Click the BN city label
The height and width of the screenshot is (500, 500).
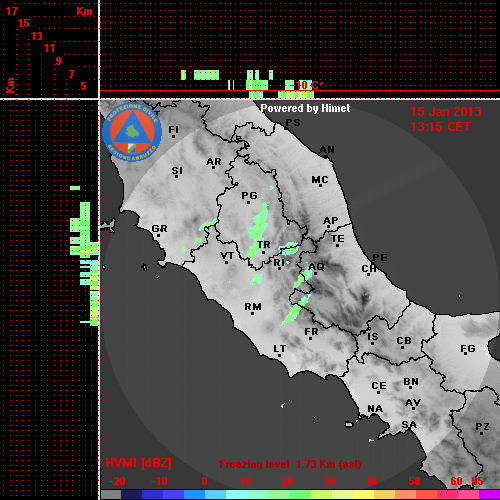pyautogui.click(x=411, y=382)
